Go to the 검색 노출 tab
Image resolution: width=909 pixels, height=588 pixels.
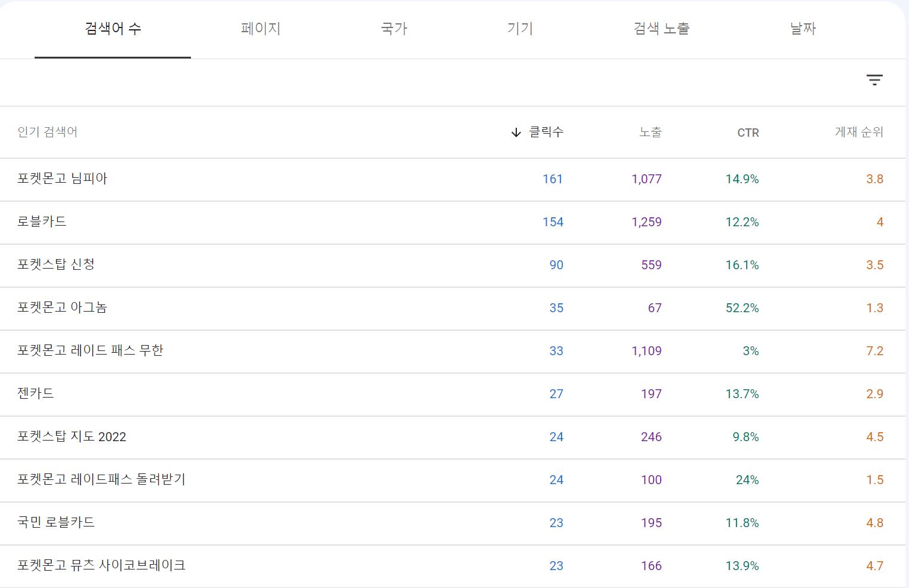[x=661, y=29]
